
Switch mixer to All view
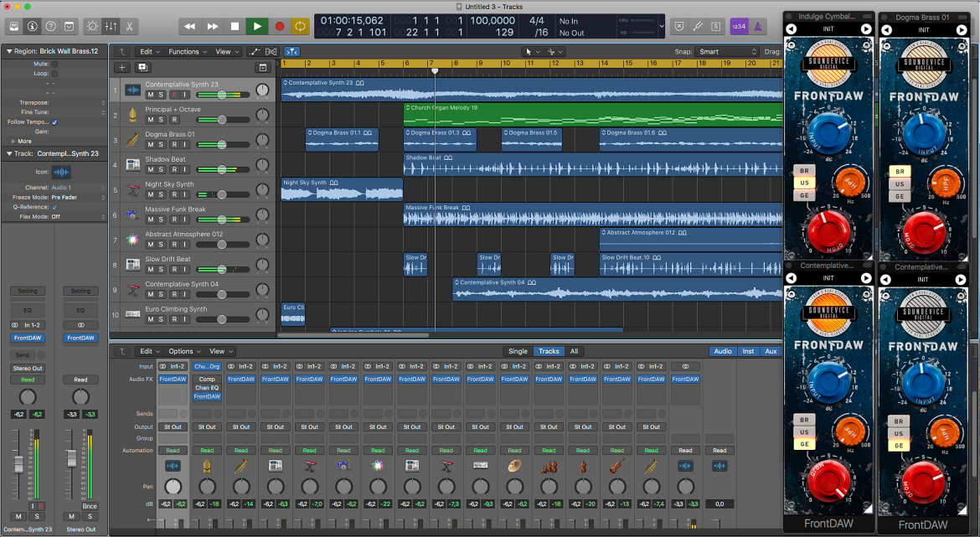574,351
